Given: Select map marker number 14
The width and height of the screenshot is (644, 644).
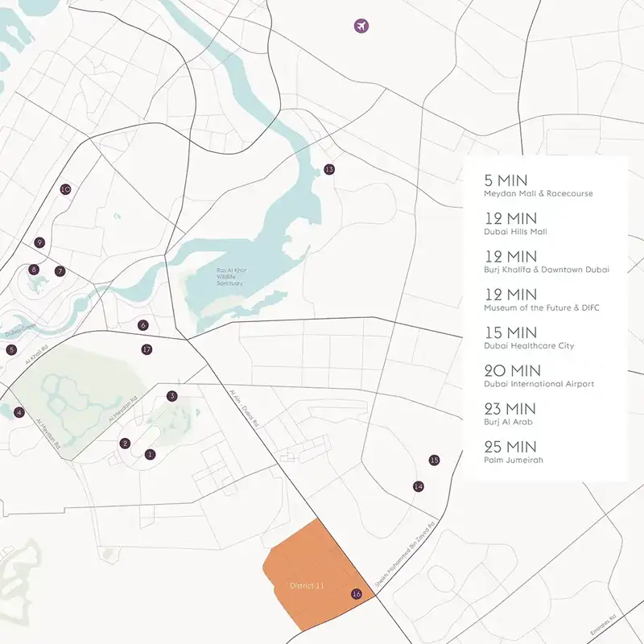Looking at the screenshot, I should tap(418, 486).
